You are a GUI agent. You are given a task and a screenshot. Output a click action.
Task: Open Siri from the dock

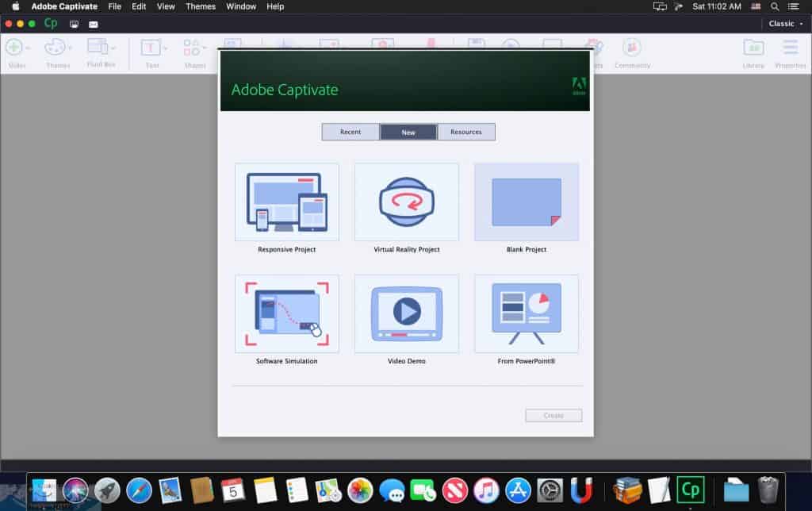point(75,490)
